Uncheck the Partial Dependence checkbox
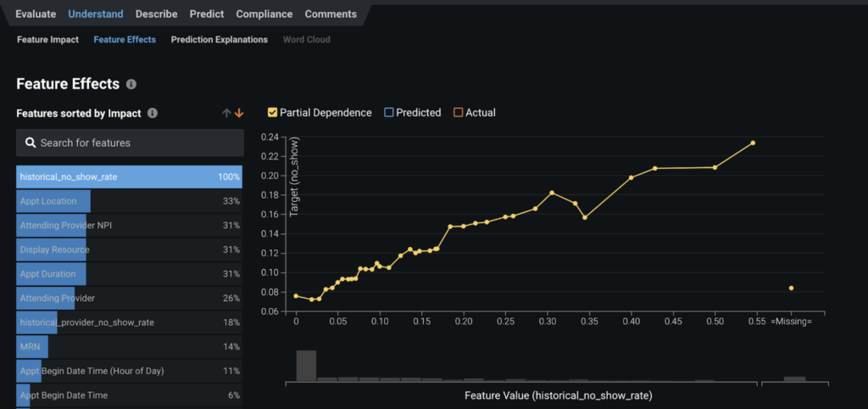Screen dimensions: 868x409 [x=272, y=113]
